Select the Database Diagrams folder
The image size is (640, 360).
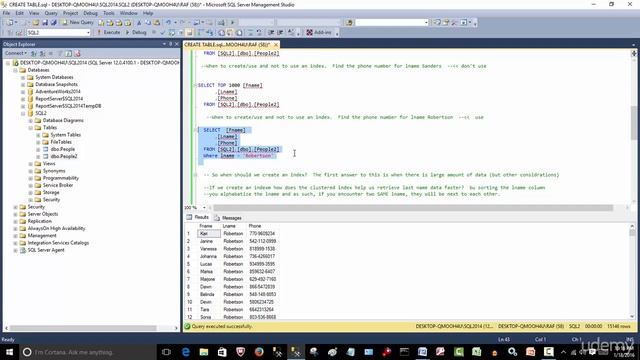coord(63,120)
